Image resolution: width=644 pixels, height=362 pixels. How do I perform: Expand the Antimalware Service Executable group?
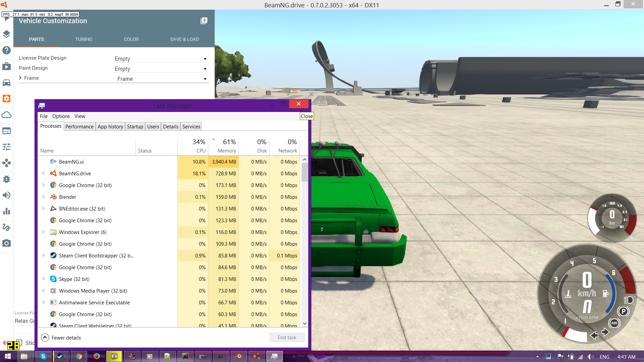tap(44, 302)
